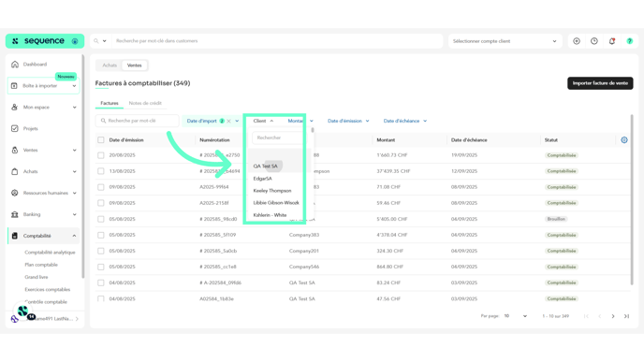
Task: Click Projets checkmark icon
Action: 15,128
